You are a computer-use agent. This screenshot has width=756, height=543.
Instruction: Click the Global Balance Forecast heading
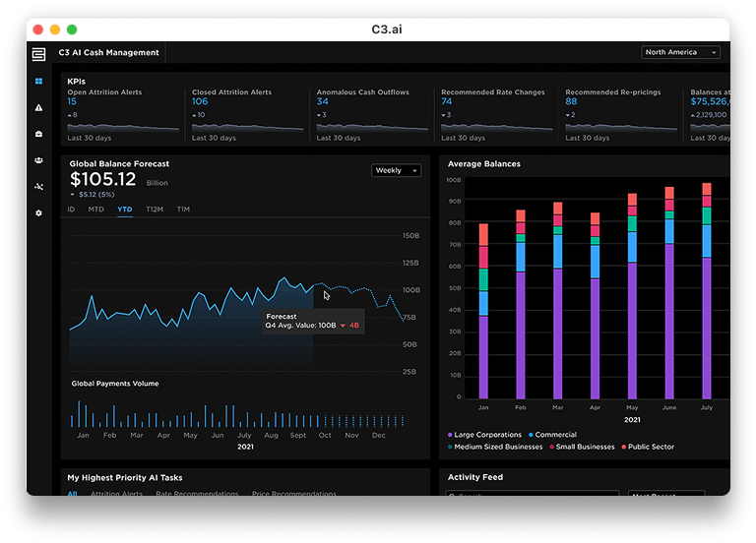point(119,164)
